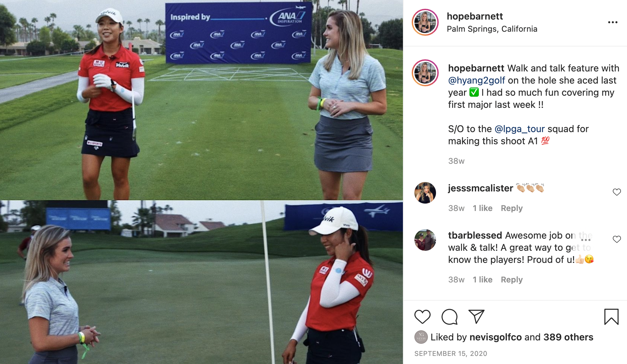Open the post options three-dot menu
The image size is (627, 364).
612,22
